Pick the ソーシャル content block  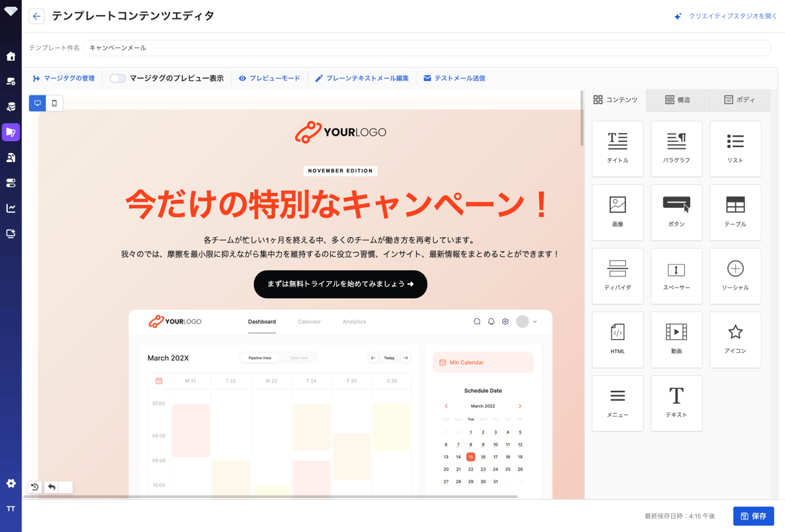coord(735,276)
